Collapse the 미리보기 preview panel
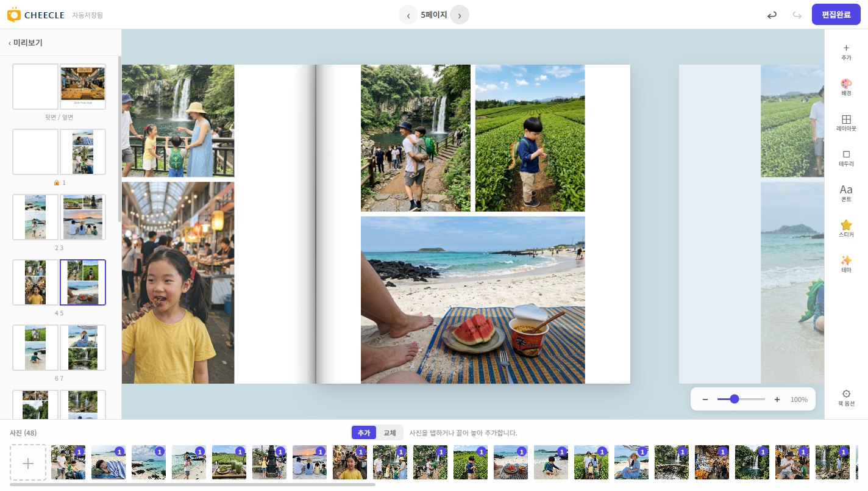The height and width of the screenshot is (491, 868). (26, 43)
